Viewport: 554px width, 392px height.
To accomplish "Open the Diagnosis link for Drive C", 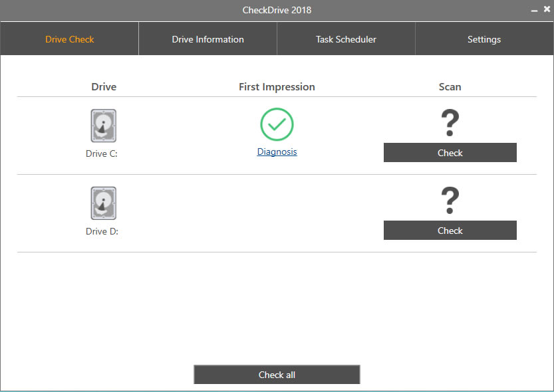I will 277,151.
